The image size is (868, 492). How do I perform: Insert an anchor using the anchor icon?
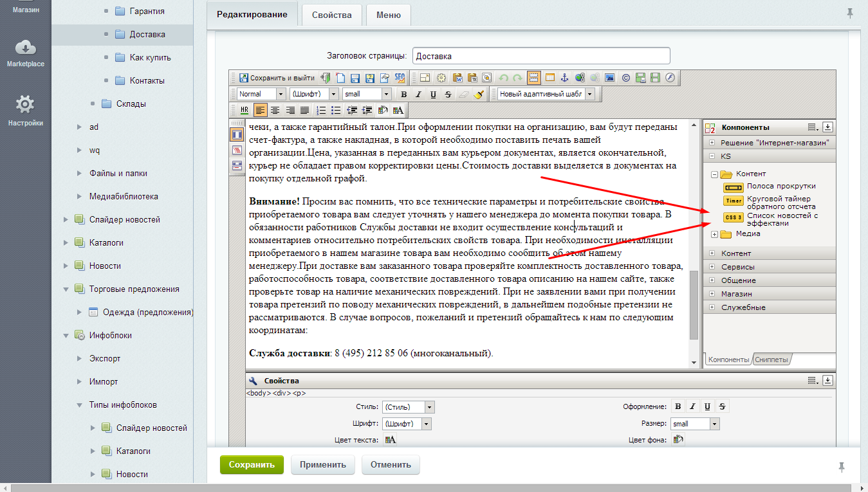coord(565,78)
